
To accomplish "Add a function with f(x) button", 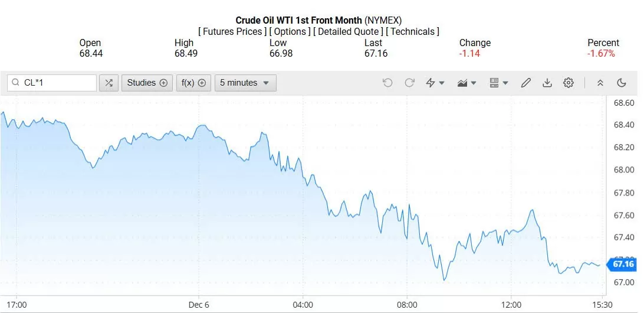I will pyautogui.click(x=193, y=83).
